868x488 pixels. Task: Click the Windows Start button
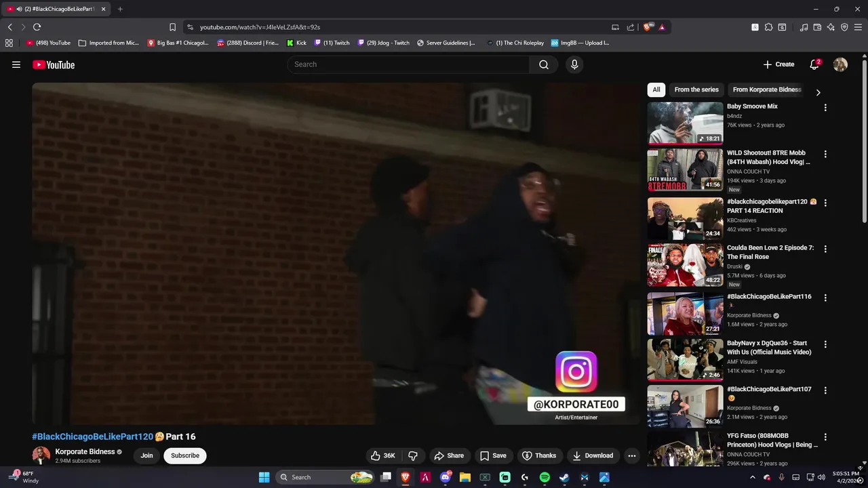tap(264, 477)
